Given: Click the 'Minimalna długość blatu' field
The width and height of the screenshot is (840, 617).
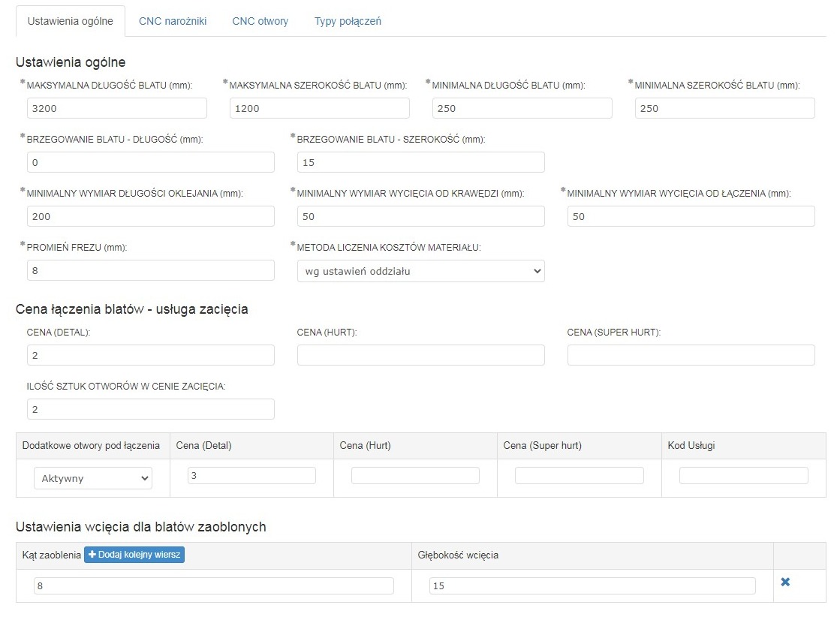Looking at the screenshot, I should (x=522, y=108).
